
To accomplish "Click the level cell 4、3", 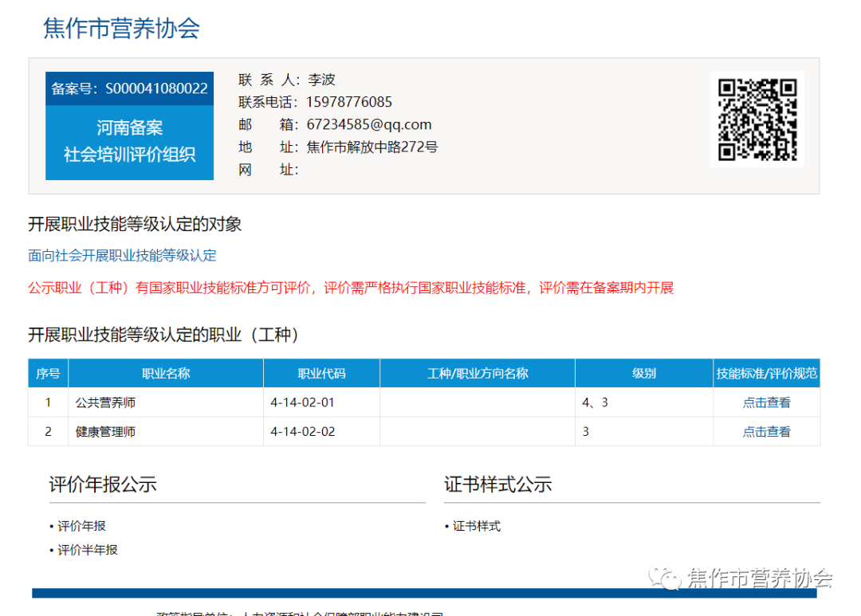I will (x=644, y=402).
